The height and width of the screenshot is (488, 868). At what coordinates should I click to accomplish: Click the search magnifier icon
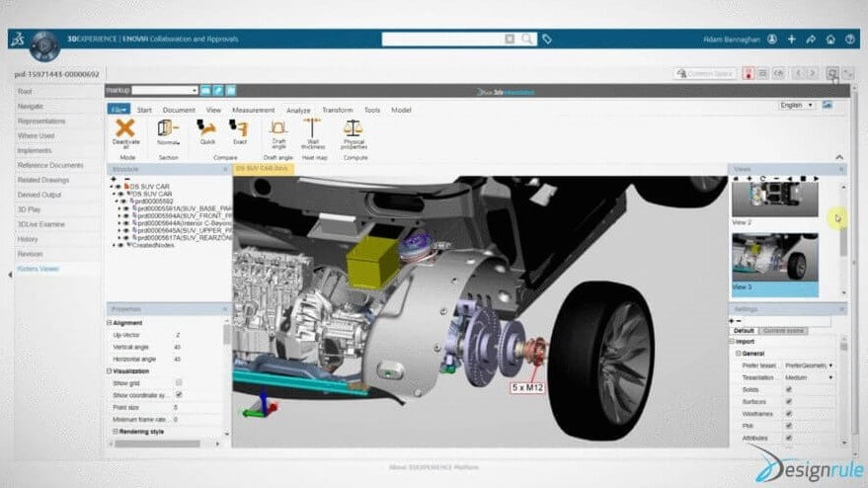point(527,39)
